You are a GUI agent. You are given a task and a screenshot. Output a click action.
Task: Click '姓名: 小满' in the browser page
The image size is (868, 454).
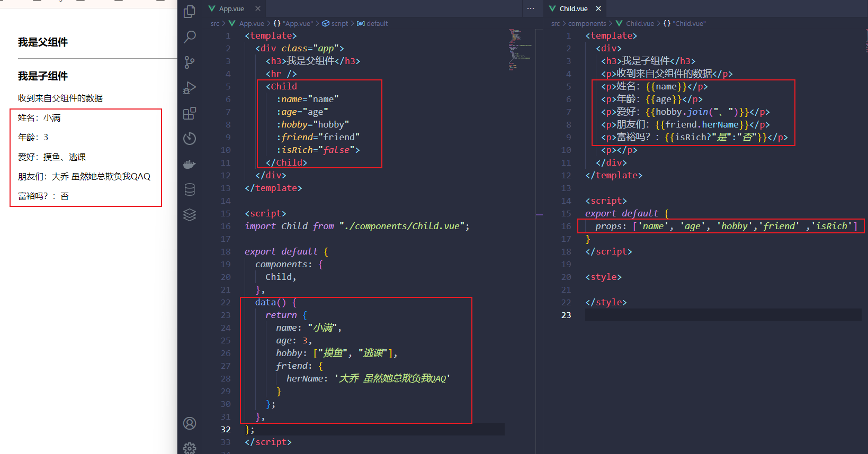[39, 118]
